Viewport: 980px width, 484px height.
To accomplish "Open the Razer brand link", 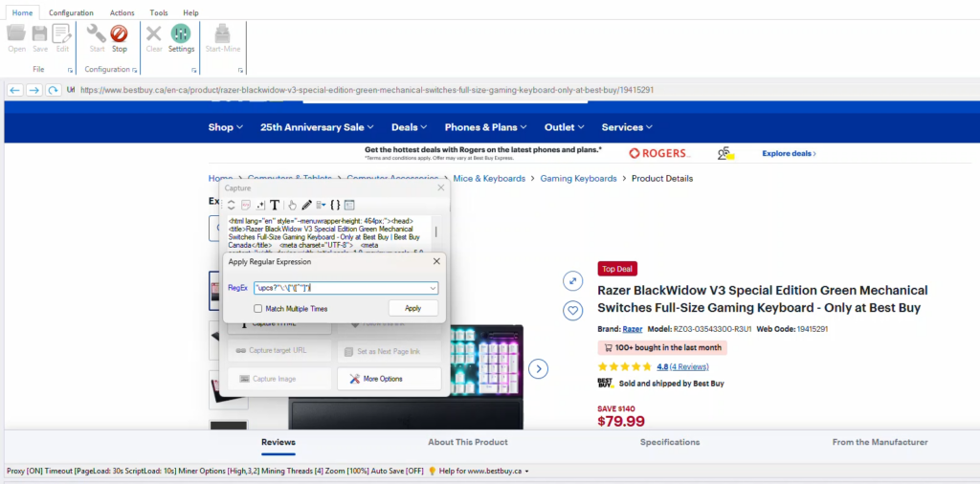I will coord(633,329).
